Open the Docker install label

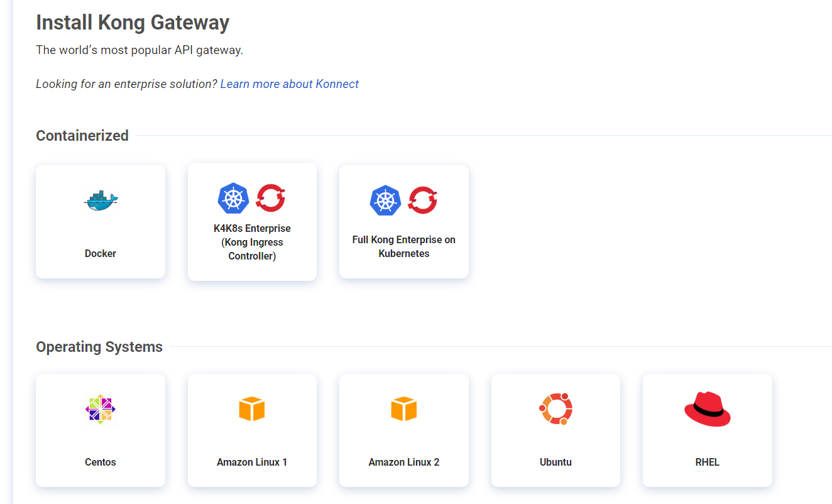point(101,253)
